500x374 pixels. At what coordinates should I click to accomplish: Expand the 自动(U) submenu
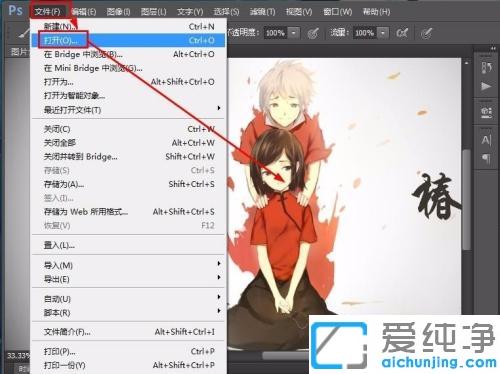pos(219,297)
